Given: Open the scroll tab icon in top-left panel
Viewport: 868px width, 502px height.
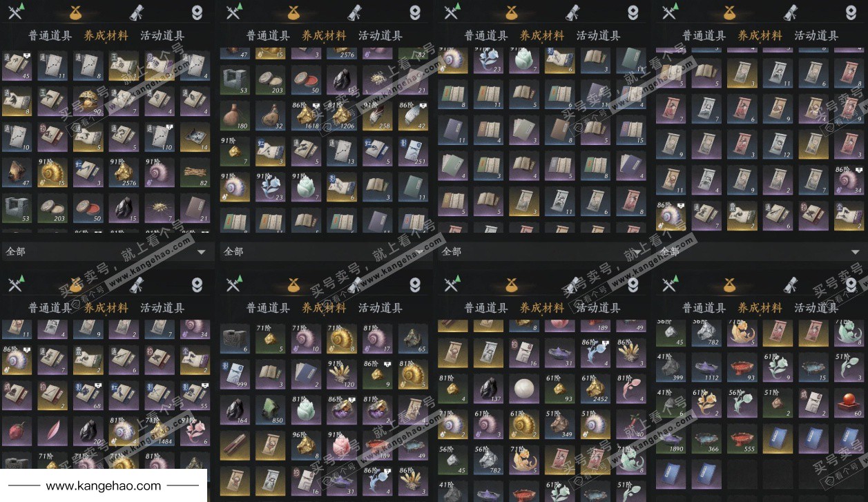Looking at the screenshot, I should [x=135, y=12].
